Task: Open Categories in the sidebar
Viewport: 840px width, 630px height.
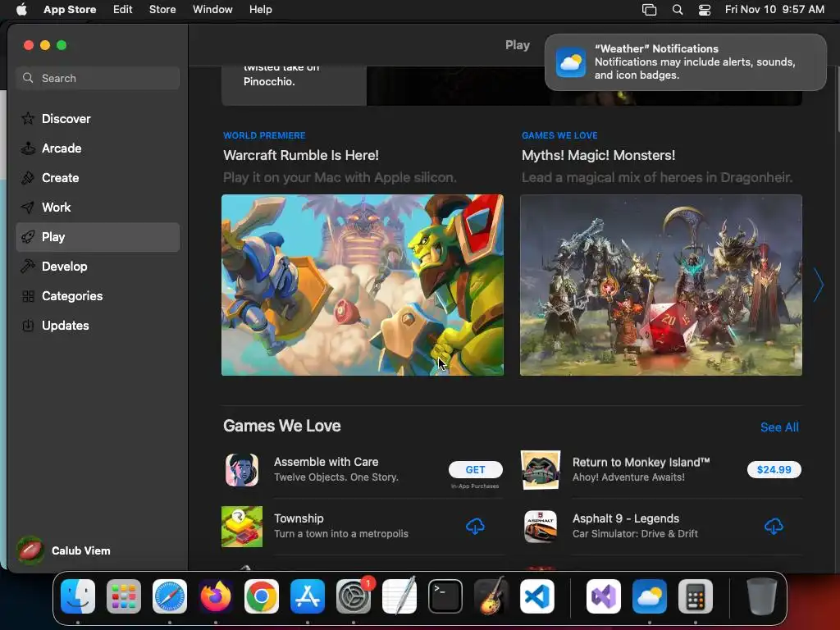Action: (98, 295)
